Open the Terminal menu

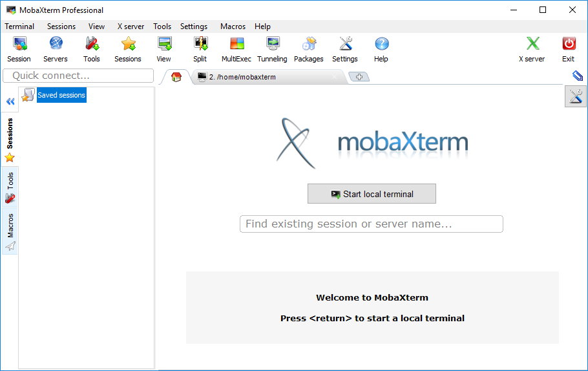19,26
